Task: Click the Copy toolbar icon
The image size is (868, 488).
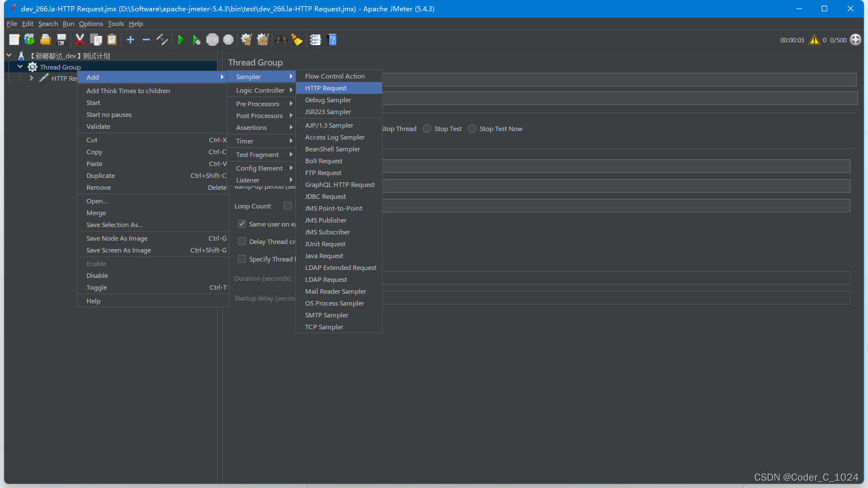Action: click(96, 40)
